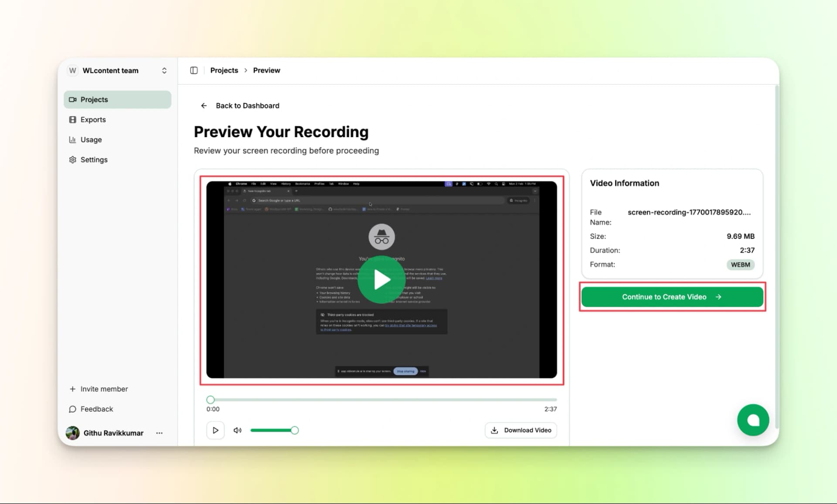
Task: Open the options menu beside Githu Ravikkumar
Action: (159, 433)
